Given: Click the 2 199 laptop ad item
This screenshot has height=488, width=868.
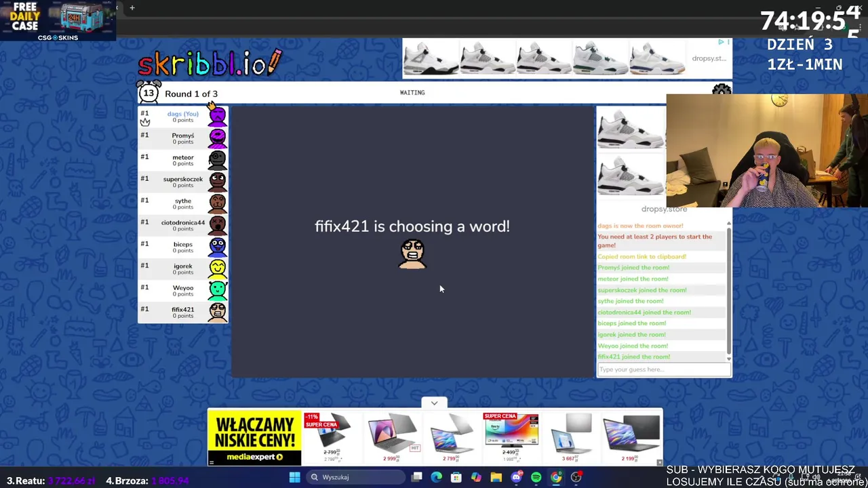Looking at the screenshot, I should (631, 437).
